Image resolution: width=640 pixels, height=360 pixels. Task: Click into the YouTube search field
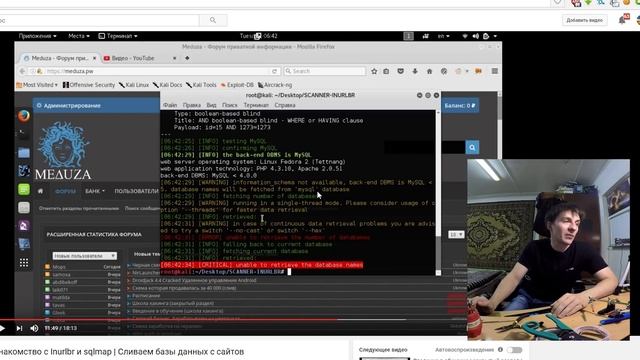point(100,20)
